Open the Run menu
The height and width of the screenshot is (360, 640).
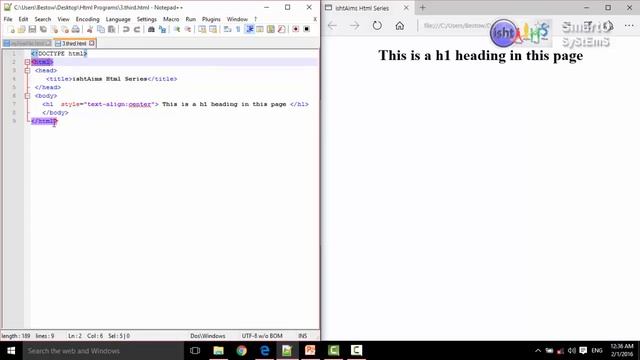pos(191,19)
